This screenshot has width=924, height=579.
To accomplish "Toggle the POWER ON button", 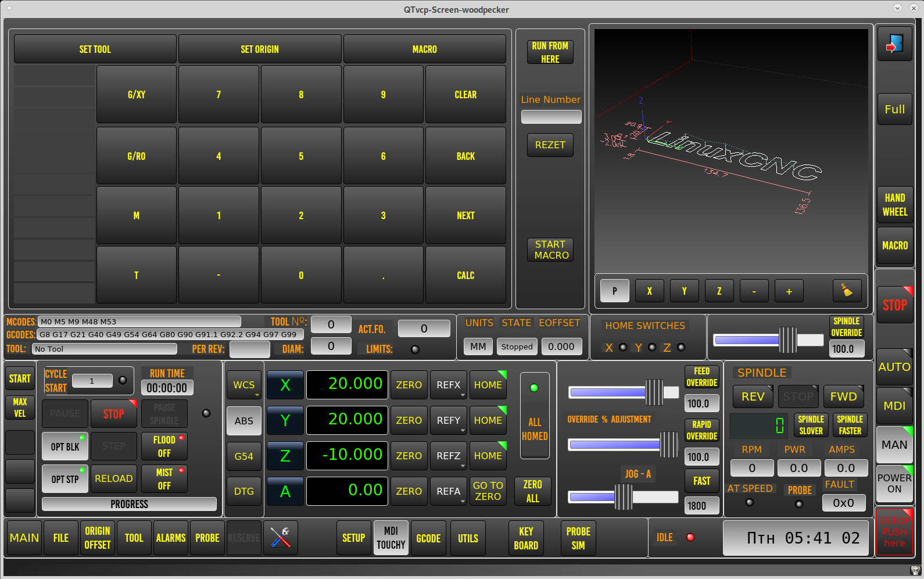I will [x=894, y=484].
